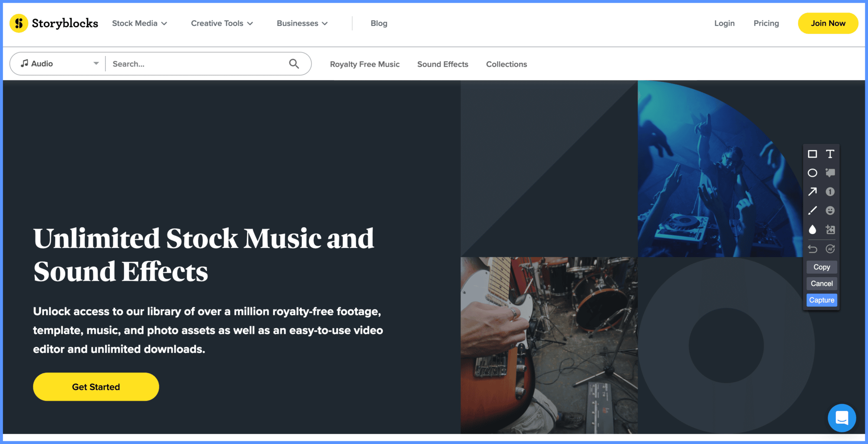The image size is (868, 444).
Task: Go to Royalty Free Music tab
Action: pyautogui.click(x=365, y=64)
